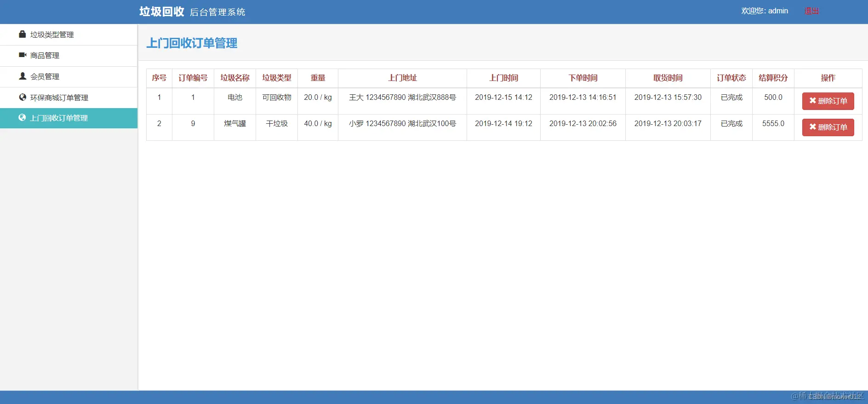
Task: Open 垃圾类型管理 menu item
Action: (x=69, y=35)
